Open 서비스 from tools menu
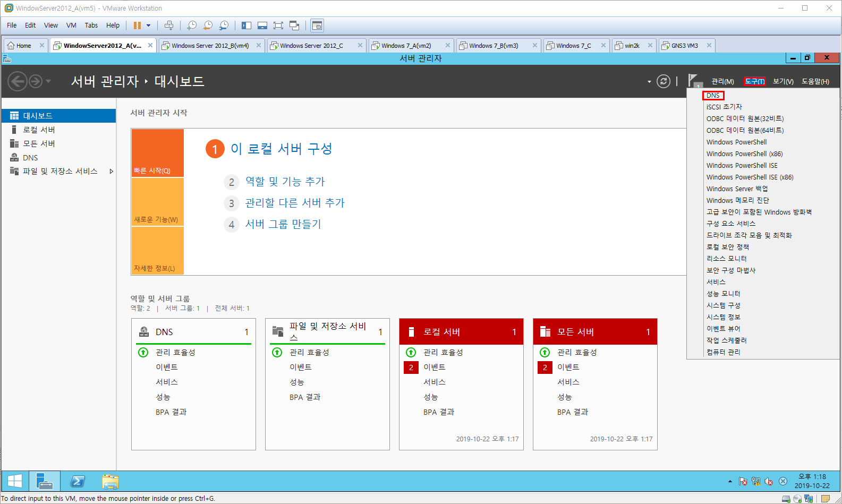This screenshot has width=842, height=504. coord(716,282)
